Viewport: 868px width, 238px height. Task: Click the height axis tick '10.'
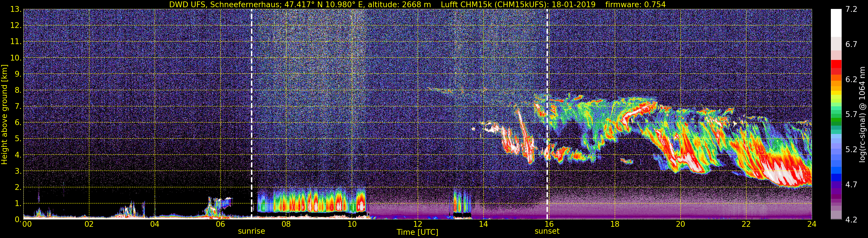(x=16, y=58)
